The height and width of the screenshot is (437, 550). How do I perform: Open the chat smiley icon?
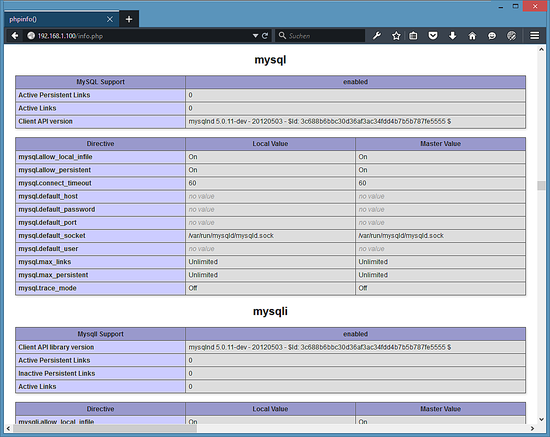tap(492, 35)
